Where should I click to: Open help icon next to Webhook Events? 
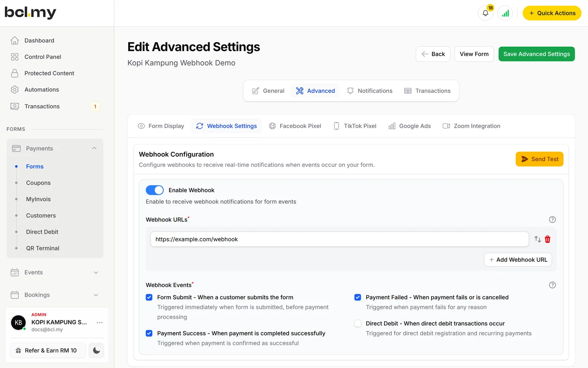click(x=552, y=285)
